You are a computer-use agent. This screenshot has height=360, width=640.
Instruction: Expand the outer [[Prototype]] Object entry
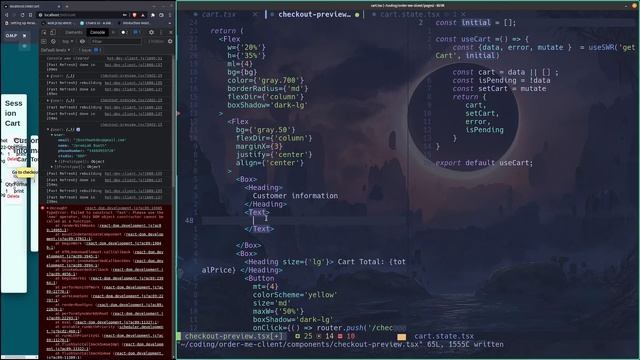pos(51,167)
